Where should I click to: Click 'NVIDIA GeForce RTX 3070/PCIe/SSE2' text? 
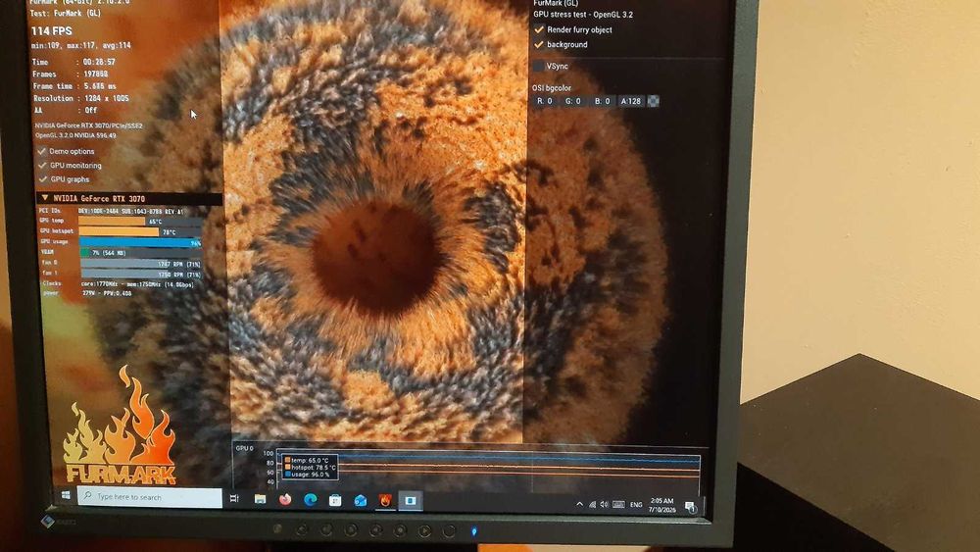click(x=89, y=125)
